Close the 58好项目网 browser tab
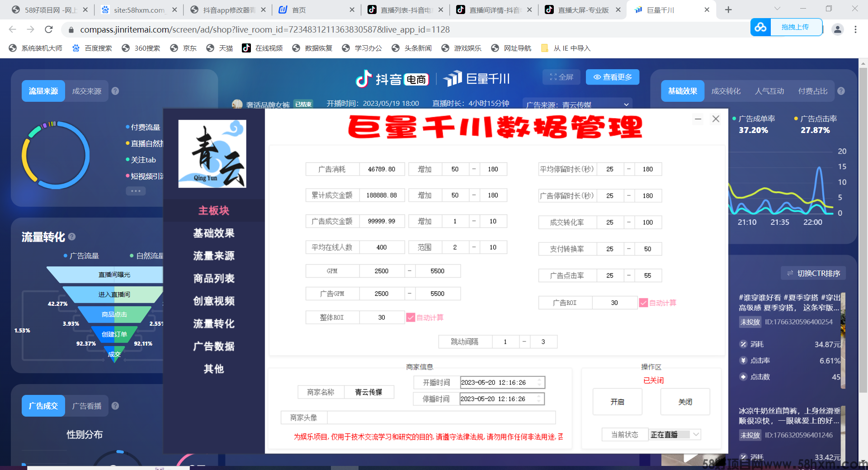This screenshot has width=868, height=470. click(85, 9)
